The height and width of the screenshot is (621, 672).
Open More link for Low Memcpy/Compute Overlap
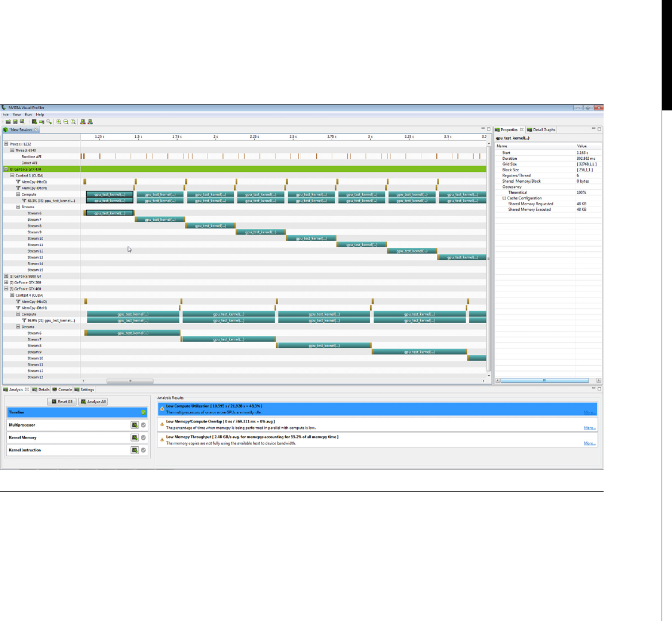coord(589,428)
